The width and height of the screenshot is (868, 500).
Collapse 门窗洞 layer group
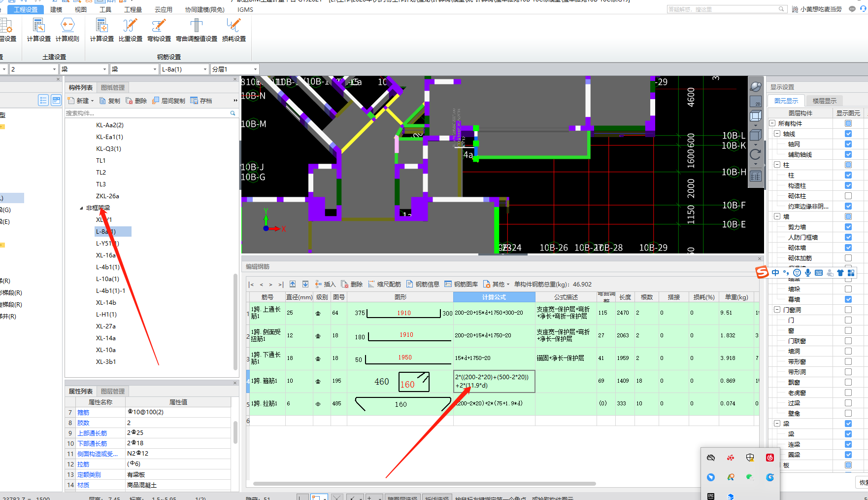[777, 310]
